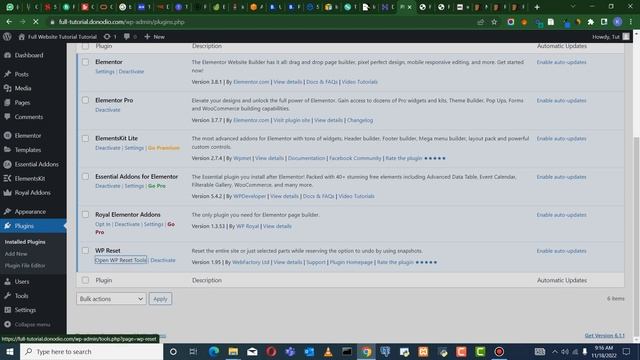
Task: Check Essential Addons for Elementor checkbox
Action: tap(85, 176)
